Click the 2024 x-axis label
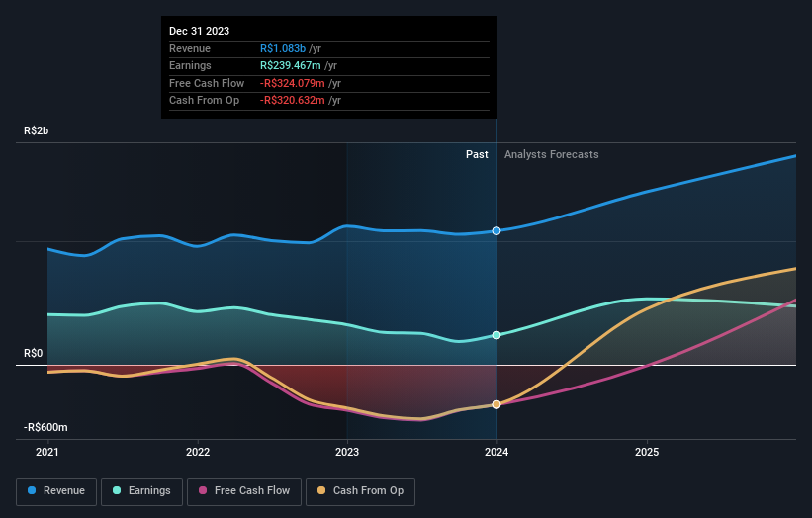 [x=496, y=453]
